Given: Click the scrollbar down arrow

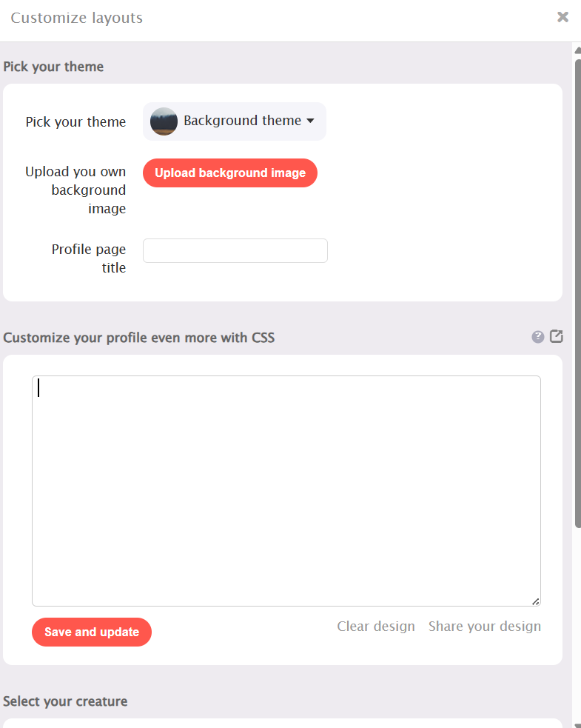Looking at the screenshot, I should click(577, 725).
